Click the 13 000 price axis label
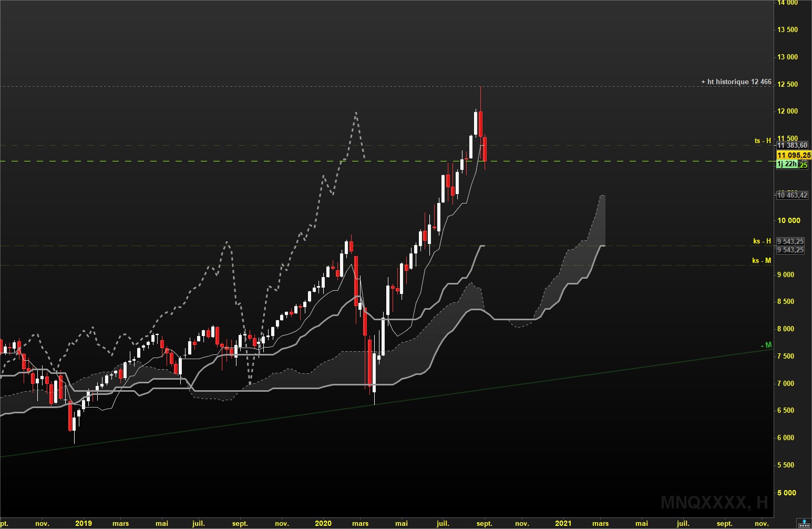The image size is (812, 529). 787,57
